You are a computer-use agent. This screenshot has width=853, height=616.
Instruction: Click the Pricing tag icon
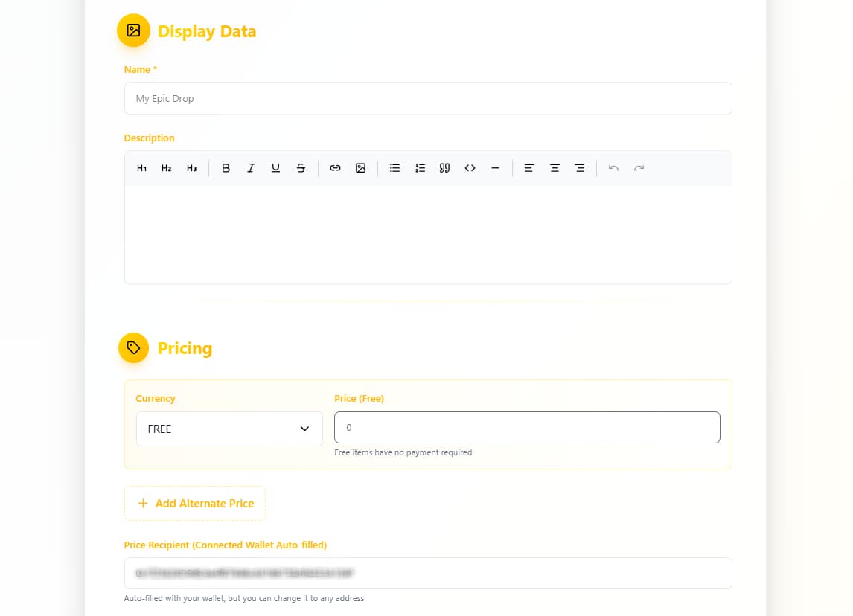tap(133, 347)
